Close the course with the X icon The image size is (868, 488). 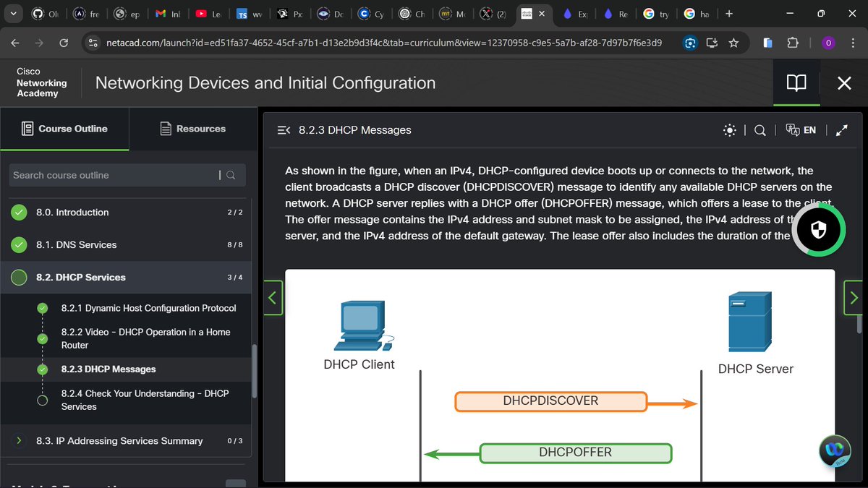(844, 83)
